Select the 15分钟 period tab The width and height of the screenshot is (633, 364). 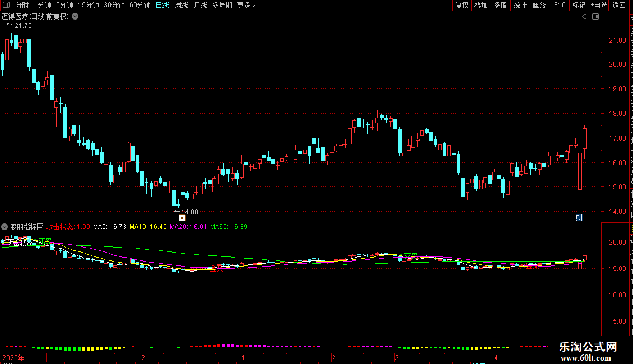(89, 5)
